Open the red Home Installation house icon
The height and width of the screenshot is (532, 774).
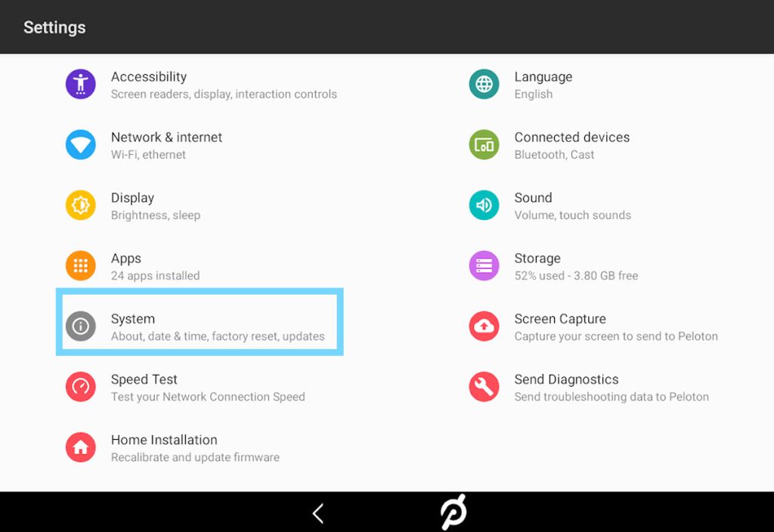click(80, 447)
